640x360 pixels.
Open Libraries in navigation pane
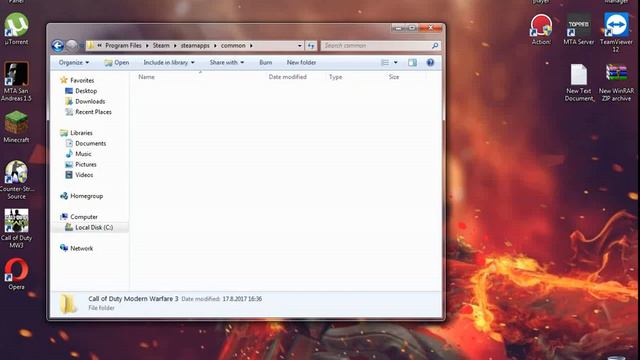click(81, 133)
